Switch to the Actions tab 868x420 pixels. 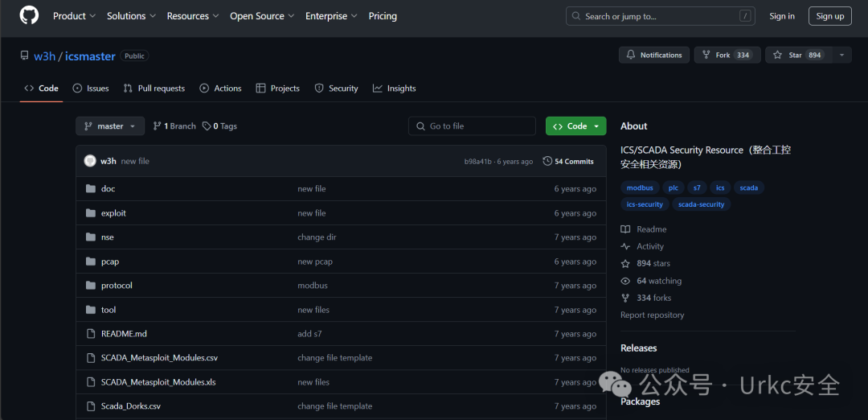(x=221, y=88)
